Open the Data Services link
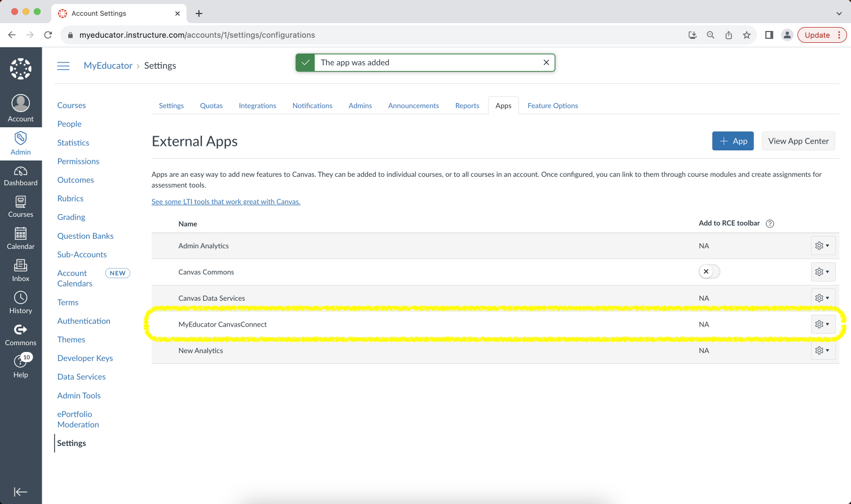This screenshot has width=851, height=504. [x=81, y=377]
